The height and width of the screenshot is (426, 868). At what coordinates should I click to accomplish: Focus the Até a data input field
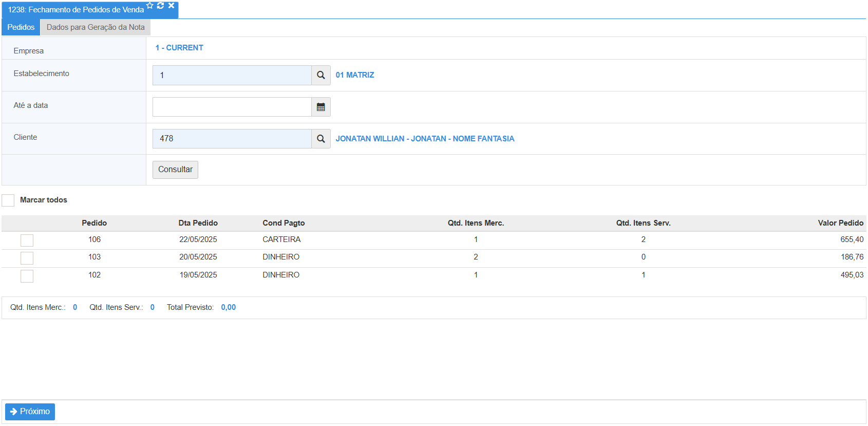point(232,107)
